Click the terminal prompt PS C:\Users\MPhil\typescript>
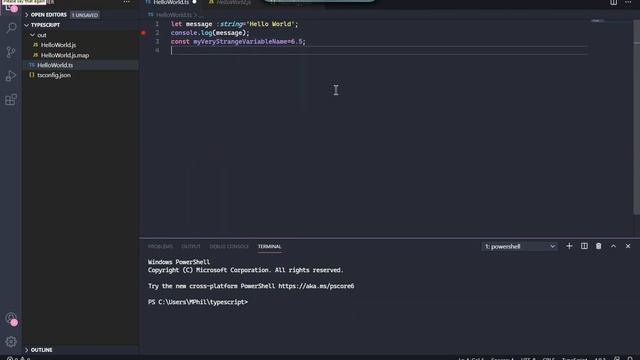 pos(198,302)
